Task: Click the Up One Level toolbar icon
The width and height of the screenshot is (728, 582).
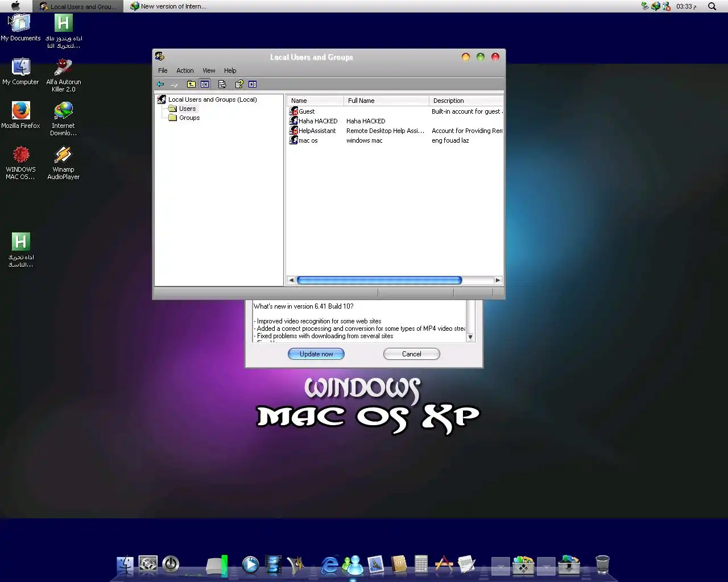Action: point(191,84)
